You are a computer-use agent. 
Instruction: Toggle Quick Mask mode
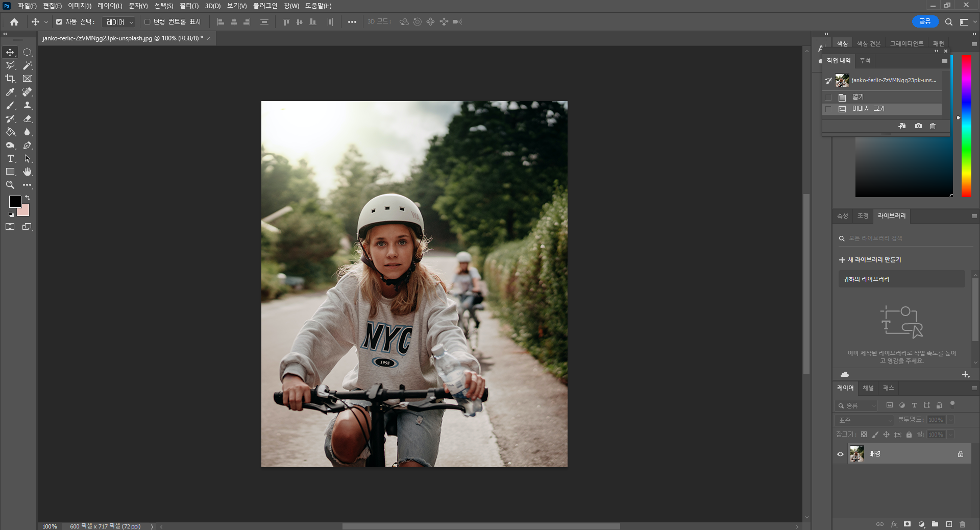click(x=10, y=227)
